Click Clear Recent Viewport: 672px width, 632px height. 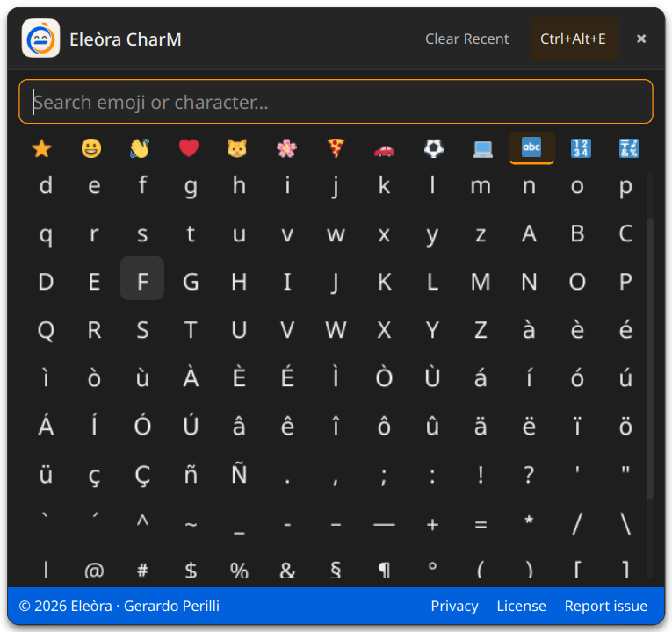point(466,39)
